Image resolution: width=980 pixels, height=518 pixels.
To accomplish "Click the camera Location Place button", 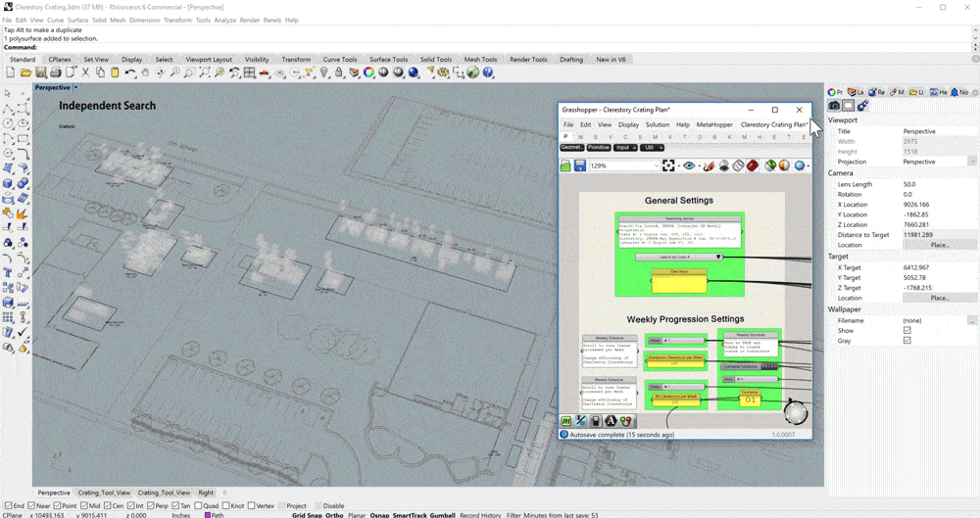I will point(940,245).
